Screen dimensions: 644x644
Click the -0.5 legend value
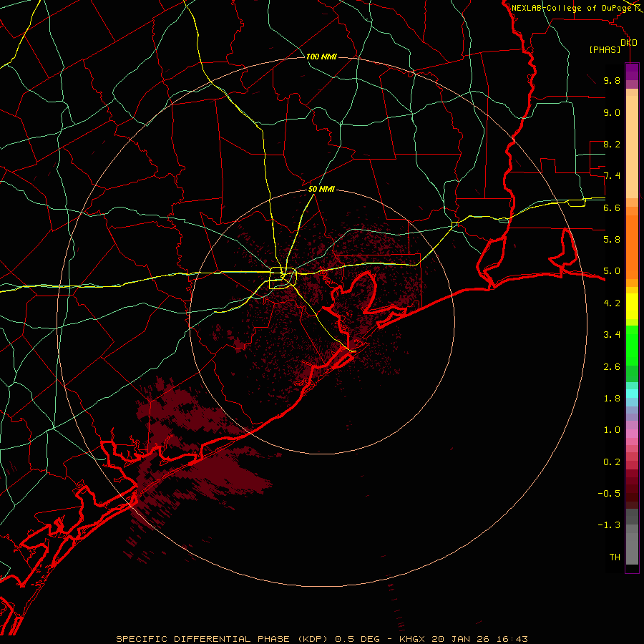[x=609, y=494]
